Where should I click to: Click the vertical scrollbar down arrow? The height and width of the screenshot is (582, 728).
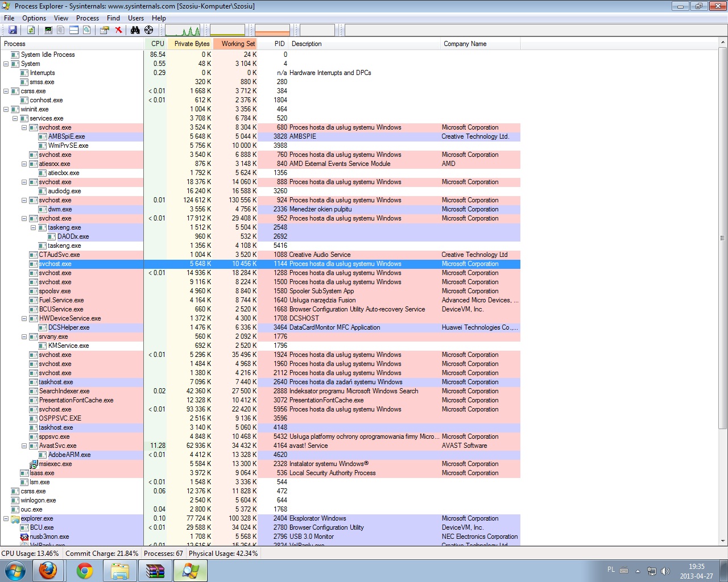coord(723,541)
